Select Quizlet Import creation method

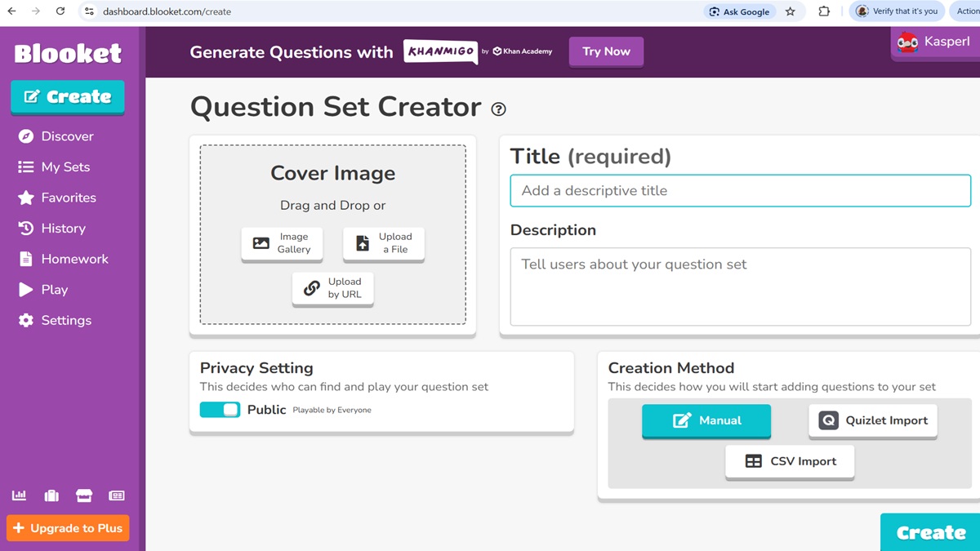point(873,420)
